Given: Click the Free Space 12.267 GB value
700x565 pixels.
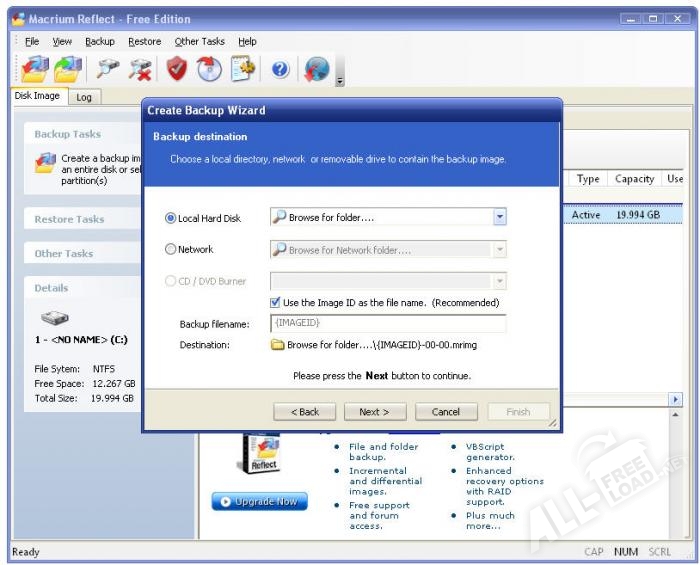Looking at the screenshot, I should tap(114, 384).
